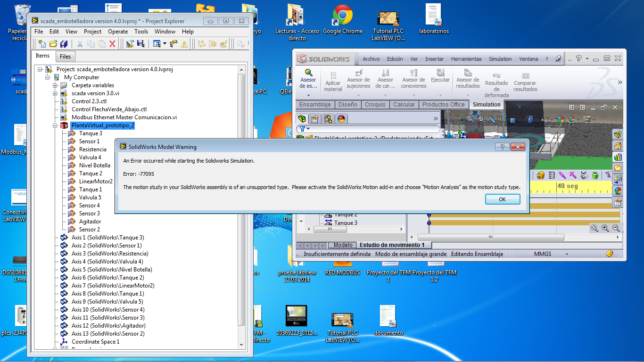The width and height of the screenshot is (644, 362).
Task: Switch to the Files tab
Action: 66,57
